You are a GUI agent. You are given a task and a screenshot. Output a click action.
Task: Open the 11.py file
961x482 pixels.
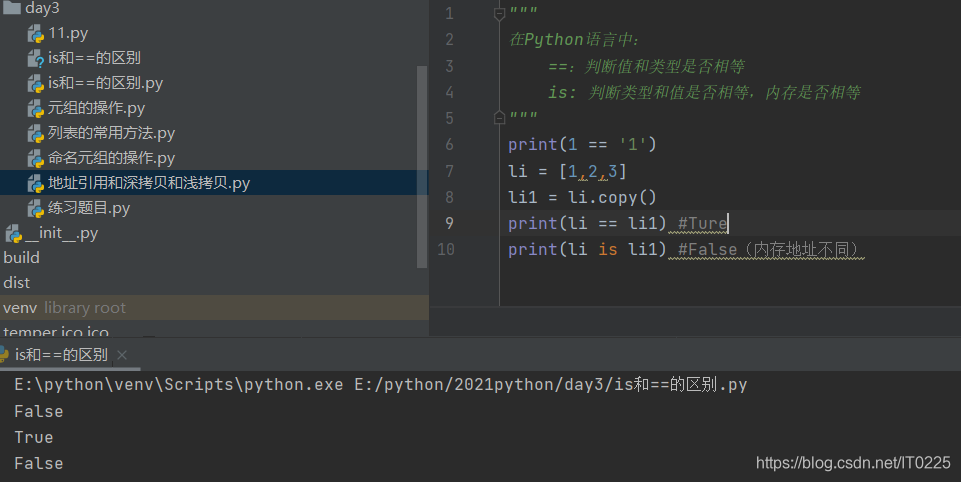pos(68,33)
